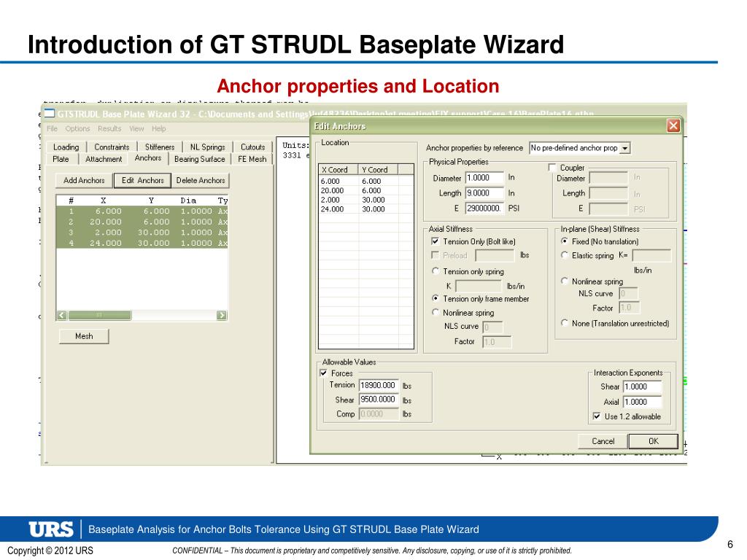Enable the Coupler checkbox
The width and height of the screenshot is (747, 560).
click(552, 168)
